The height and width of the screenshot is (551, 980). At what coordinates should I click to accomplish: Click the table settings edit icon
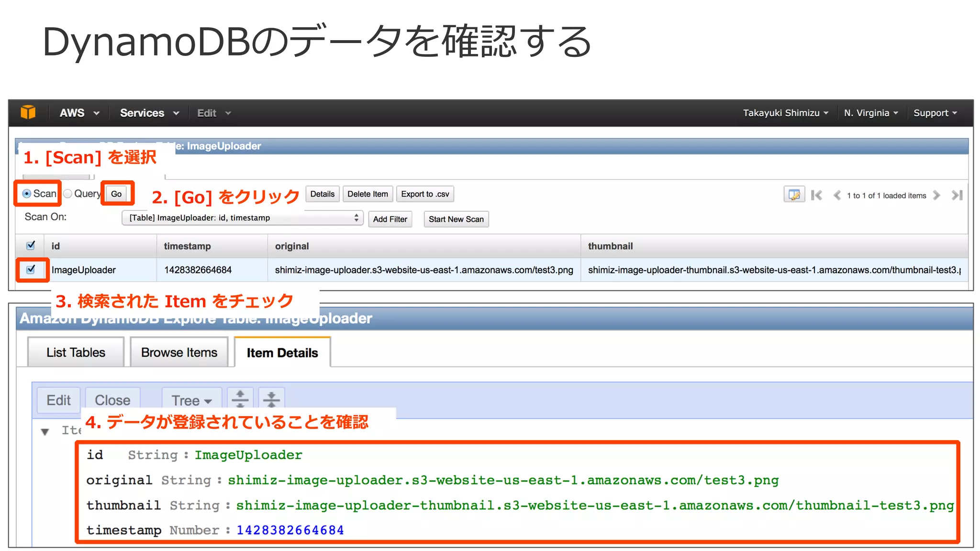pyautogui.click(x=794, y=195)
